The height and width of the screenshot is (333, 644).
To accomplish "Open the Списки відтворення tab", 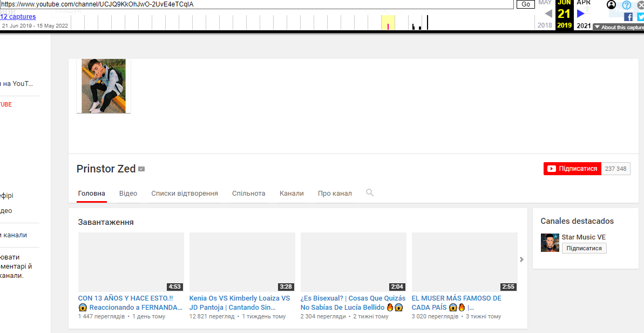I will coord(185,193).
